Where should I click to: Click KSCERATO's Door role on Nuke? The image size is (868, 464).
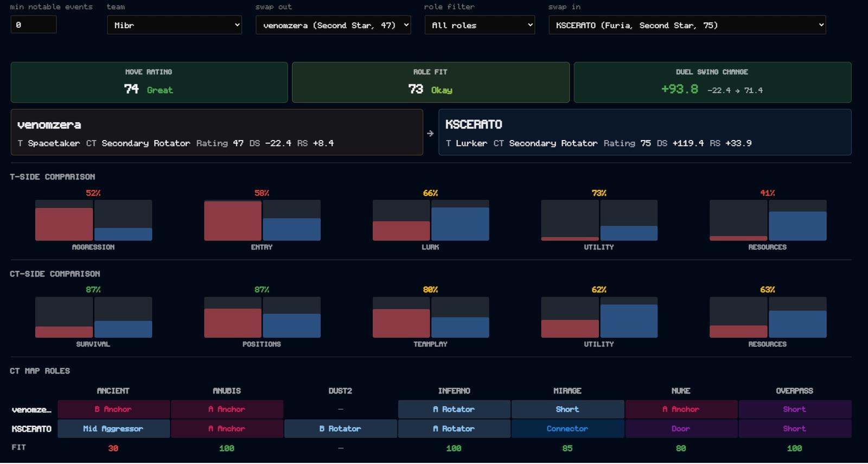tap(681, 429)
